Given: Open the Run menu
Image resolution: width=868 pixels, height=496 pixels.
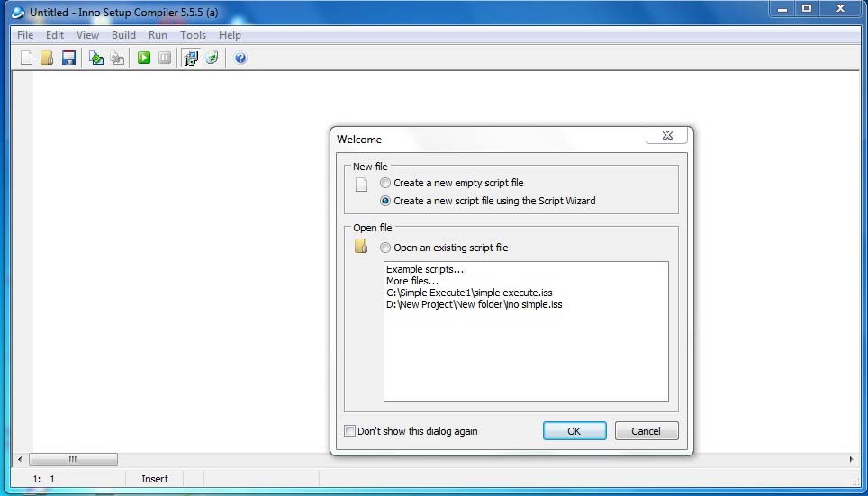Looking at the screenshot, I should click(158, 35).
